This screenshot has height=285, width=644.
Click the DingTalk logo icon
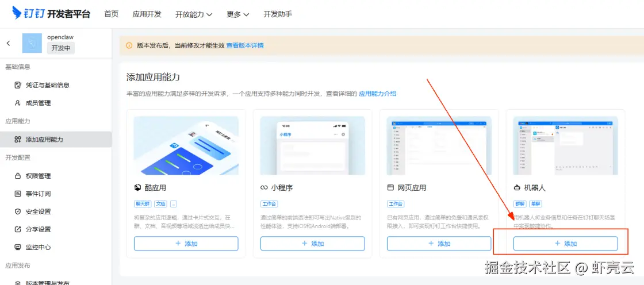(17, 14)
